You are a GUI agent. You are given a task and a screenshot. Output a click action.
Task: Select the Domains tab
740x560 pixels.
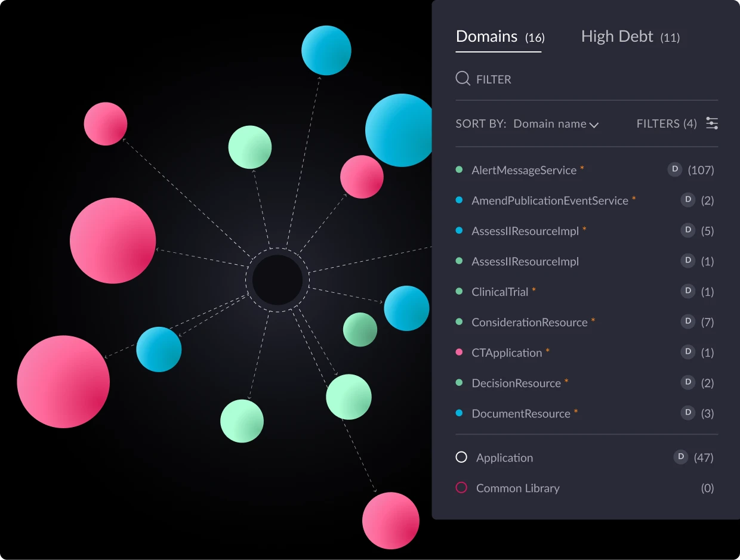500,37
